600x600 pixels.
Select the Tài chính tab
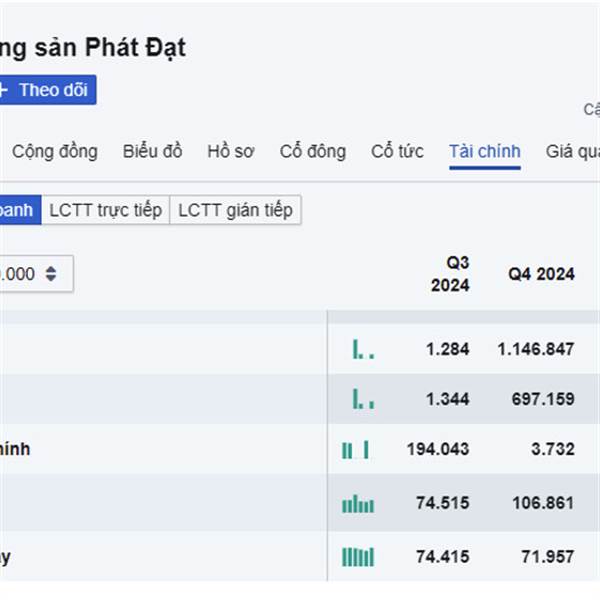point(485,152)
